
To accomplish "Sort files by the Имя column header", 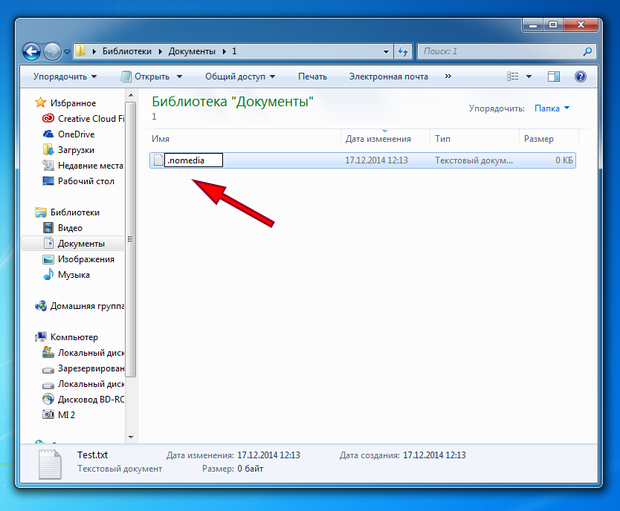I will click(x=161, y=138).
